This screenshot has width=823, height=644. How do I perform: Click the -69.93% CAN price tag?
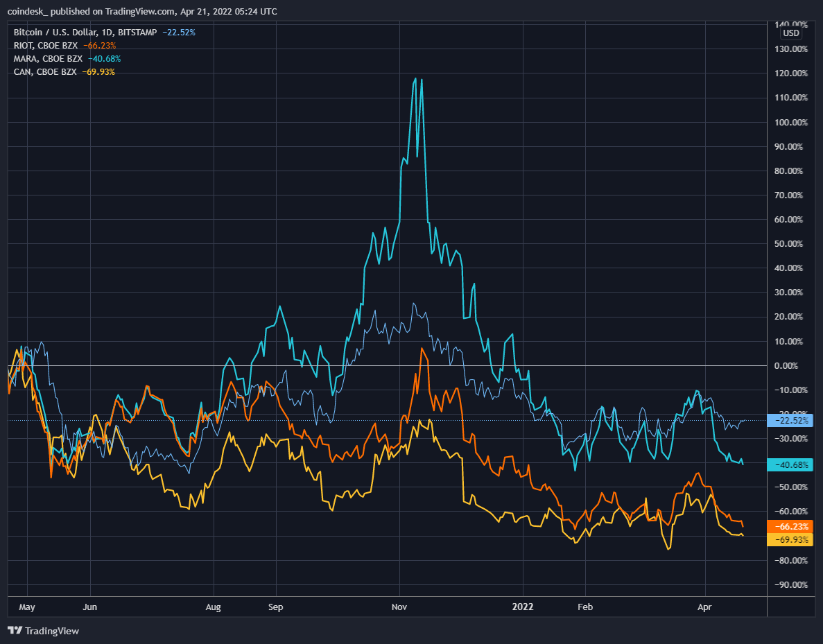point(790,539)
